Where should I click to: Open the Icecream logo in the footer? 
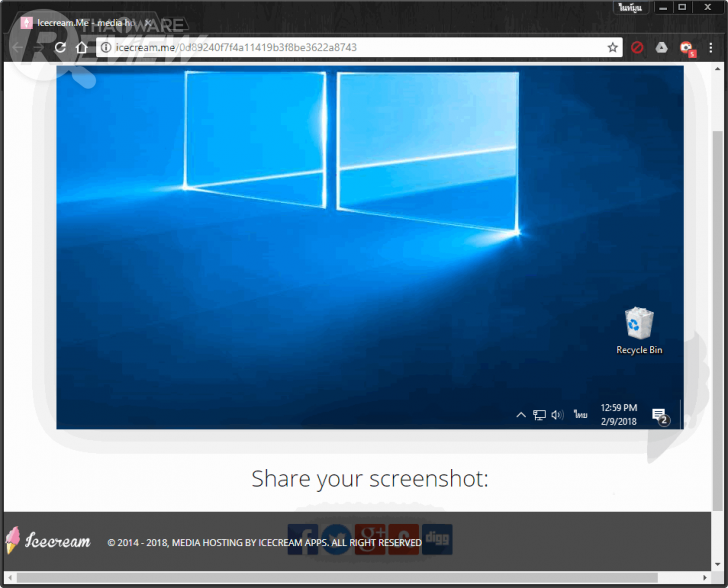(48, 540)
